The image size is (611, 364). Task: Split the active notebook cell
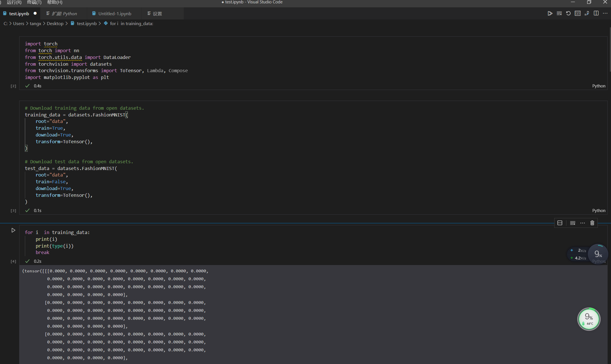pyautogui.click(x=560, y=223)
